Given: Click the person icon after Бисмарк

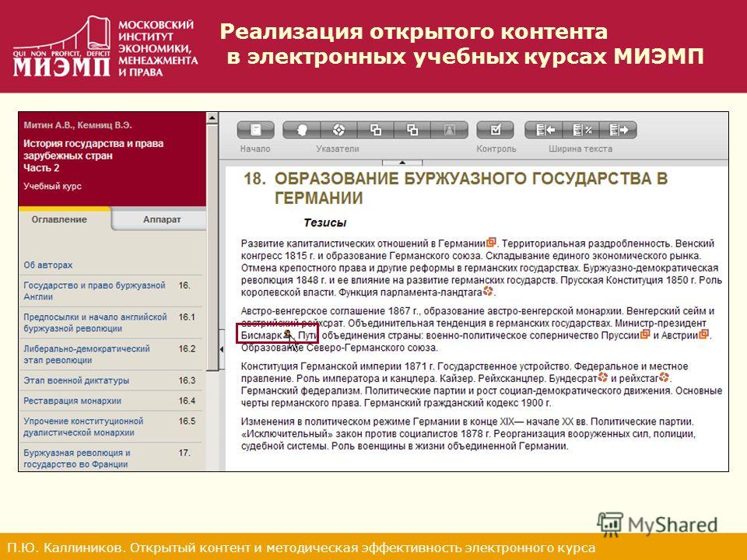Looking at the screenshot, I should point(287,334).
